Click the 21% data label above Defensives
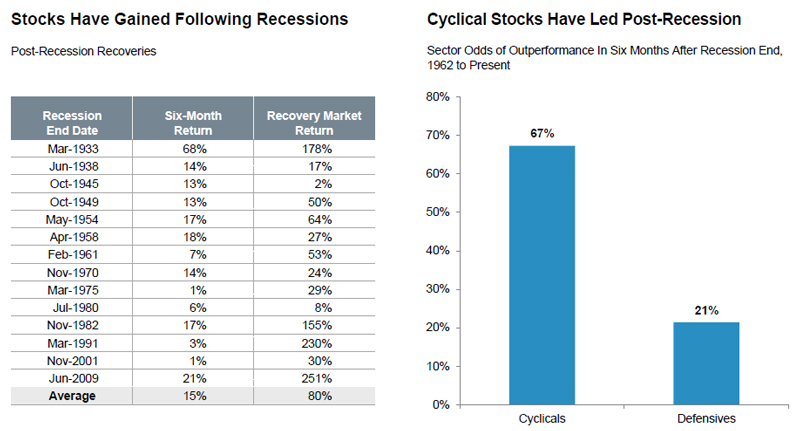800x431 pixels. click(x=708, y=309)
